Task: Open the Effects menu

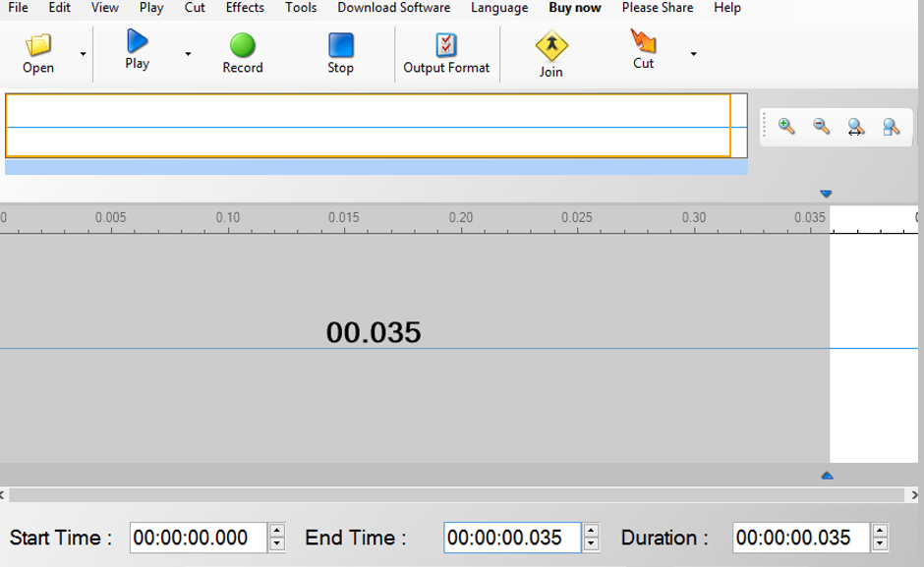Action: [x=245, y=8]
